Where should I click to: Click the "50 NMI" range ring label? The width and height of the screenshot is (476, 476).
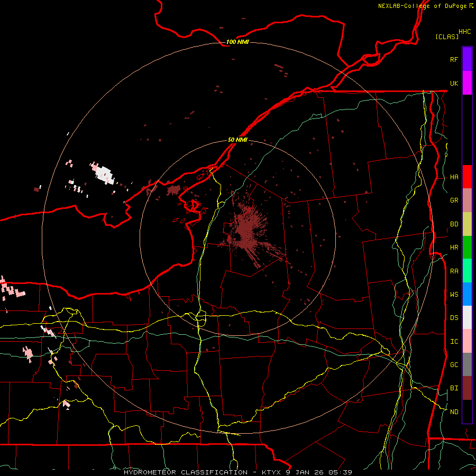[237, 140]
